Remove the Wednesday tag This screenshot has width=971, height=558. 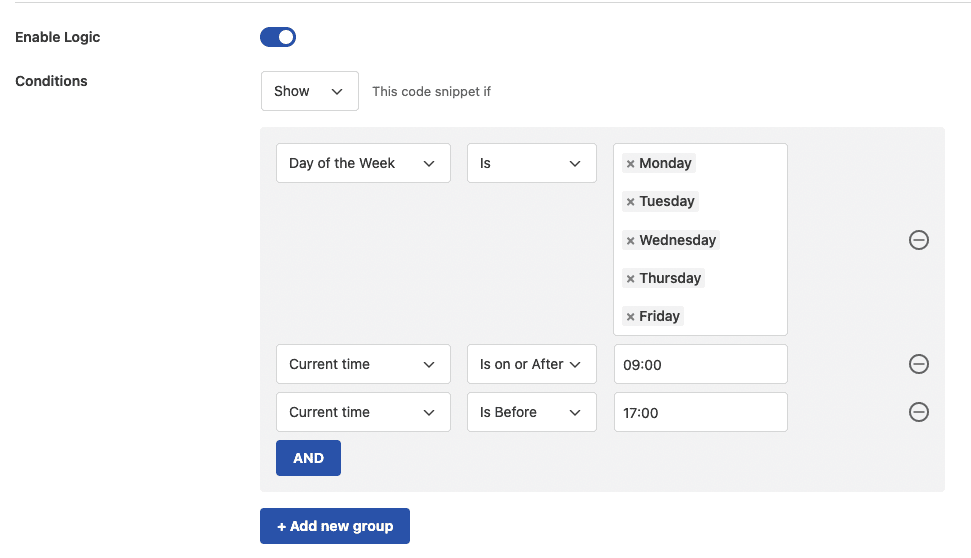pyautogui.click(x=630, y=240)
